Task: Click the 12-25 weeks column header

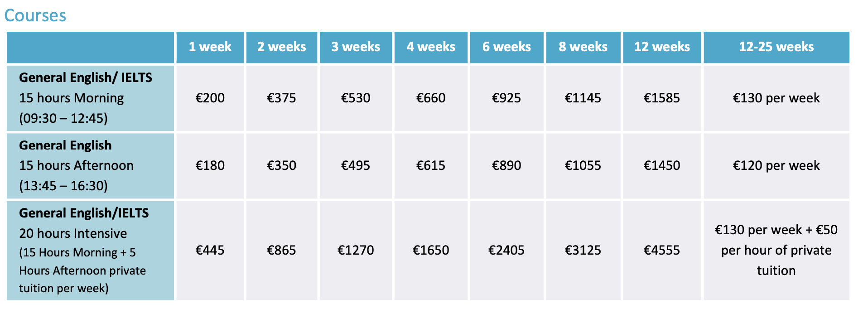Action: 776,47
